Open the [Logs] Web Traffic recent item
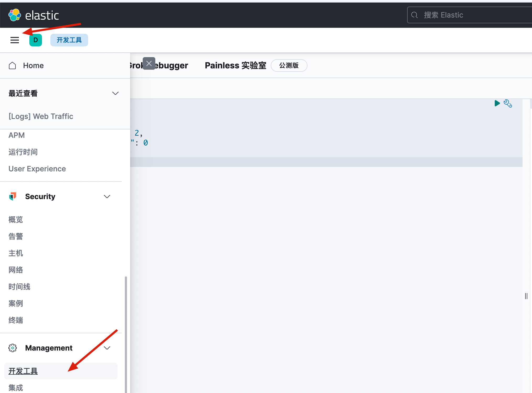The height and width of the screenshot is (393, 532). coord(41,116)
